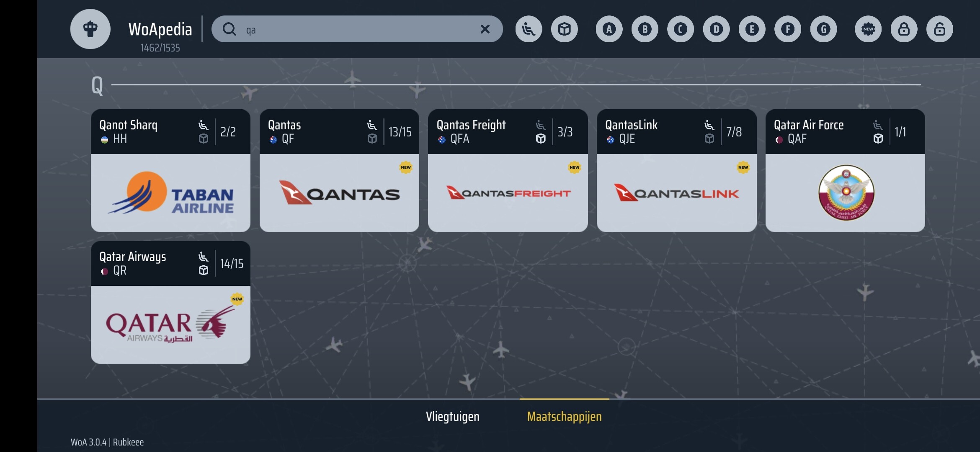Screen dimensions: 980x452
Task: Click the Qatar Airways flag icon
Action: click(x=105, y=272)
